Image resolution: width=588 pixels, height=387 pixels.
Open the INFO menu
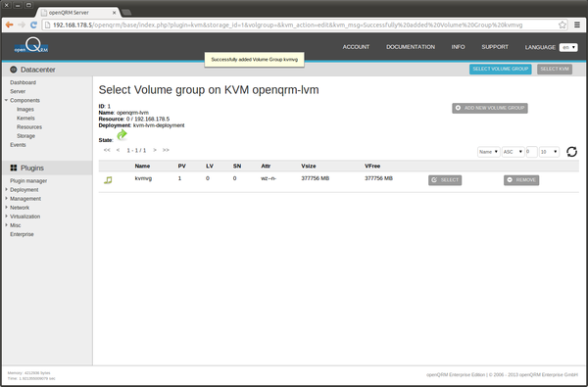click(x=458, y=47)
